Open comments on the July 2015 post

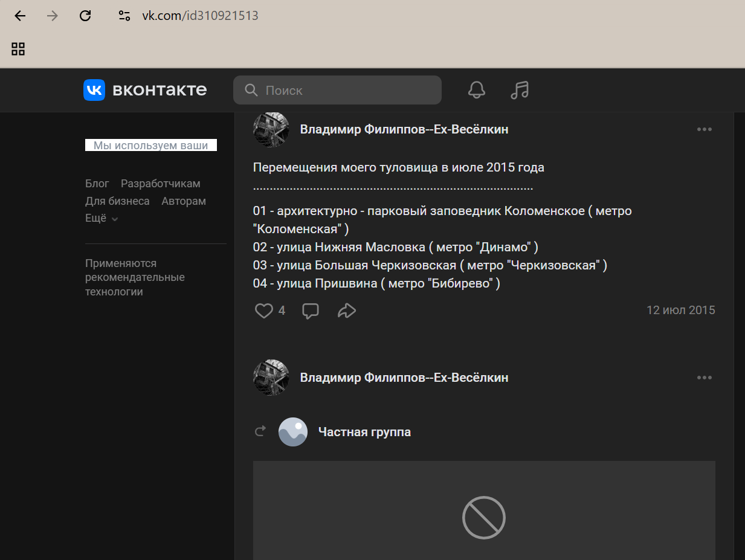click(311, 311)
